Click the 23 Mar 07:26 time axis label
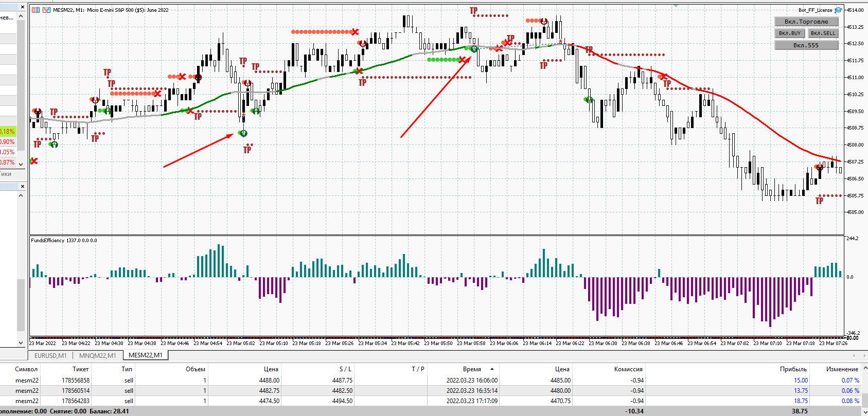868x416 pixels. pos(834,343)
